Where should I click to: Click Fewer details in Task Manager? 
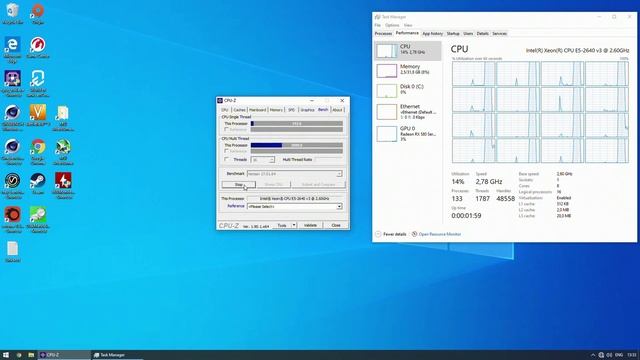pos(391,234)
